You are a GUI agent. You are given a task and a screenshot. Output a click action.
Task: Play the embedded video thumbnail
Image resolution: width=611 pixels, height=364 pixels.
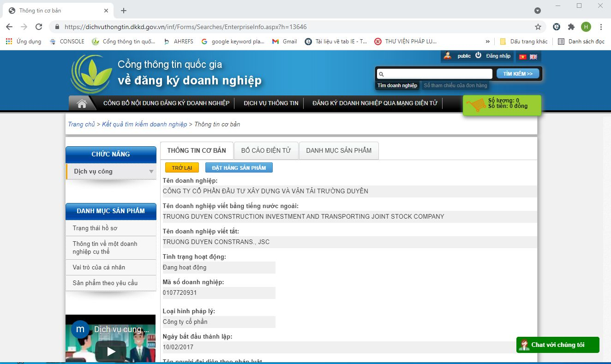pos(111,352)
